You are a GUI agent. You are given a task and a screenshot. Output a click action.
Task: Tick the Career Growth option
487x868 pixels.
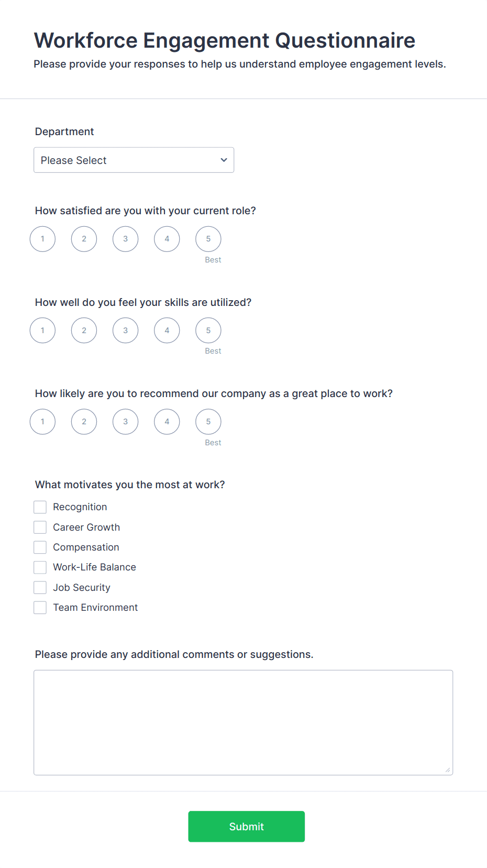[x=40, y=527]
